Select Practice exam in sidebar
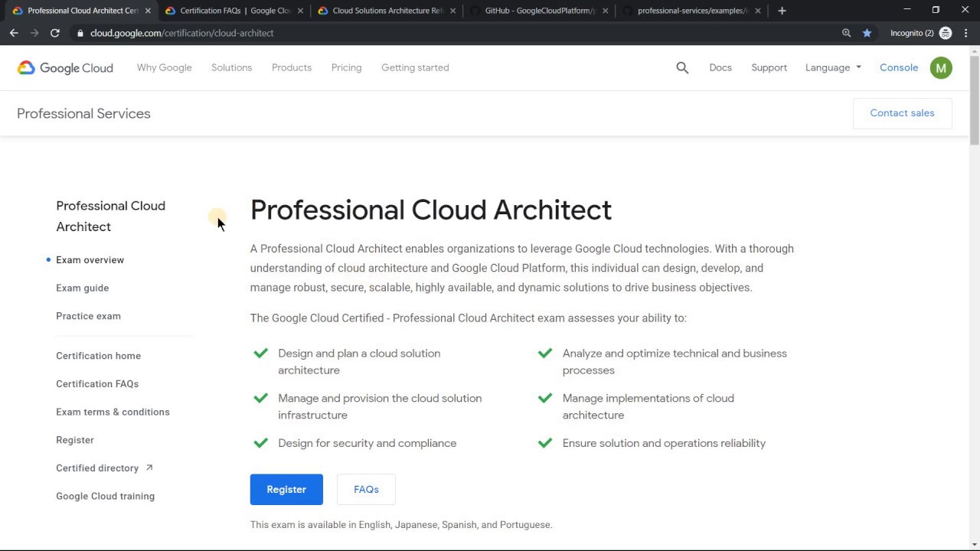Screen dimensions: 980x551 click(x=88, y=316)
